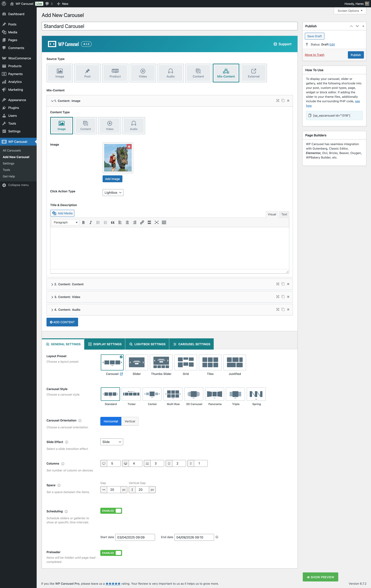
Task: Select the Justified layout preset
Action: [x=235, y=362]
